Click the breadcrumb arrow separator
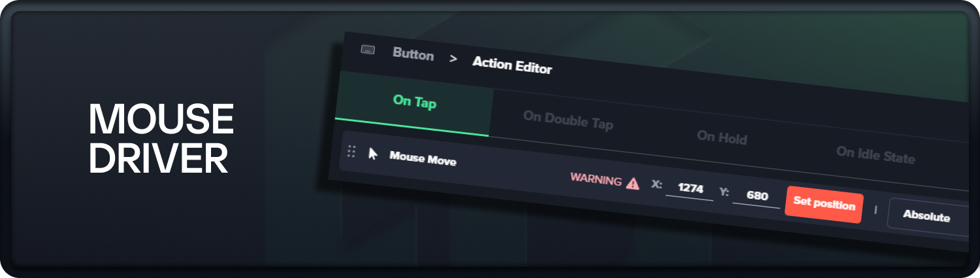This screenshot has height=278, width=980. point(453,58)
